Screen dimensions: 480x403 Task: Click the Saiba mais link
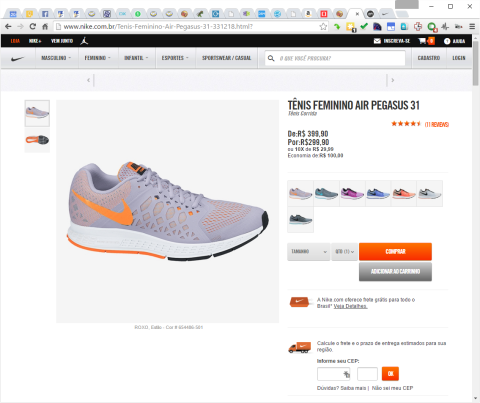(353, 388)
